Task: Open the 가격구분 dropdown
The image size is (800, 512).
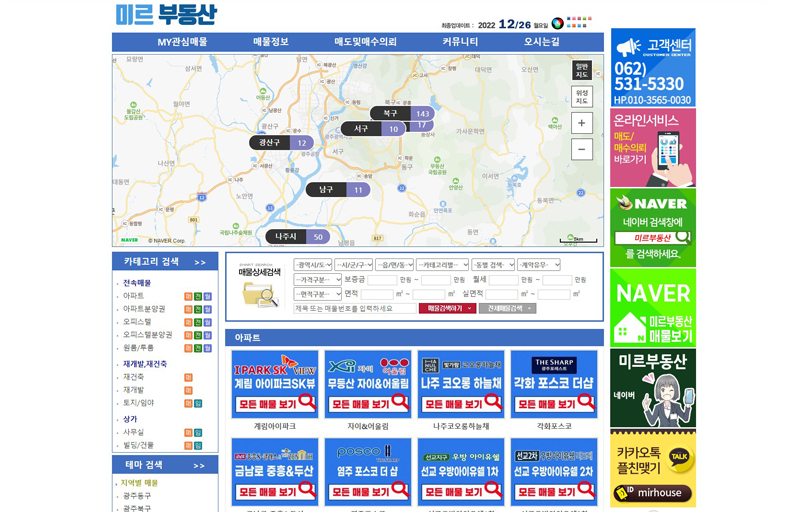Action: 318,279
